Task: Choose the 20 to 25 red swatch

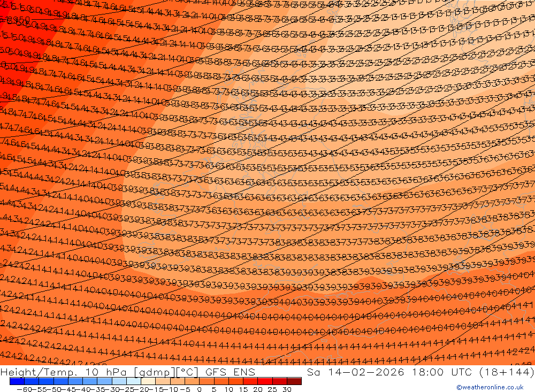Action: point(265,381)
